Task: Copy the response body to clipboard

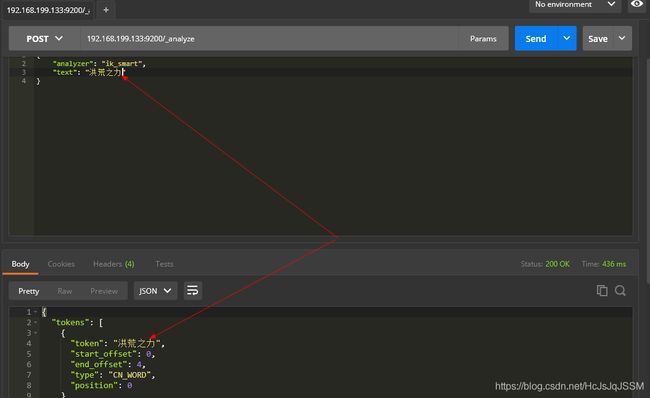Action: click(x=602, y=291)
